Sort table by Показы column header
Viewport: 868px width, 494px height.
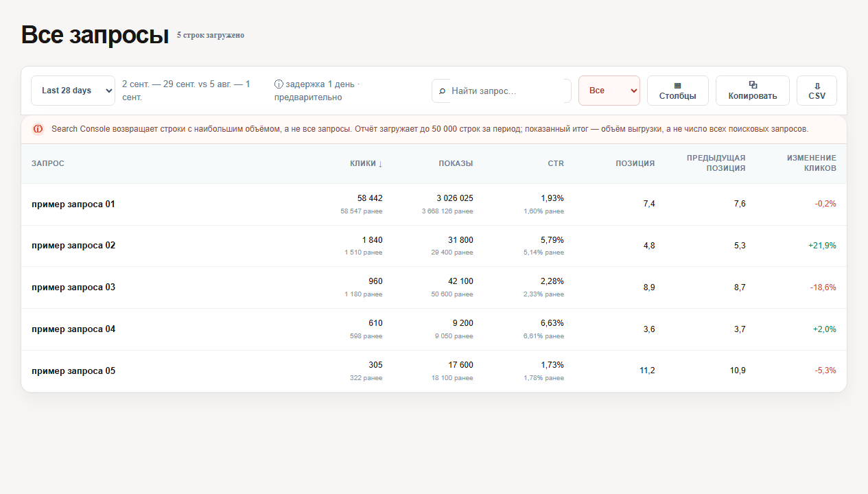pyautogui.click(x=456, y=163)
